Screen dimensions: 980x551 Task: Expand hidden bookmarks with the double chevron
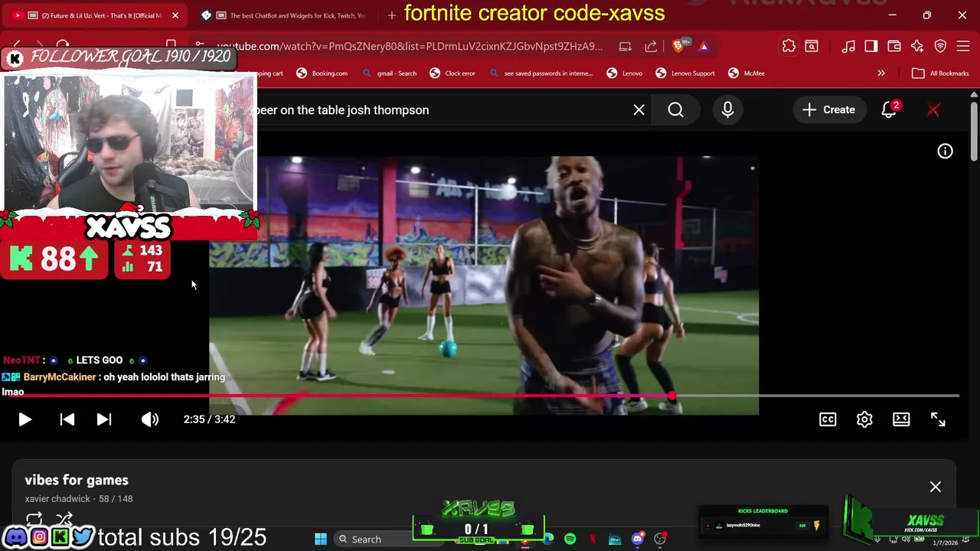(x=881, y=73)
